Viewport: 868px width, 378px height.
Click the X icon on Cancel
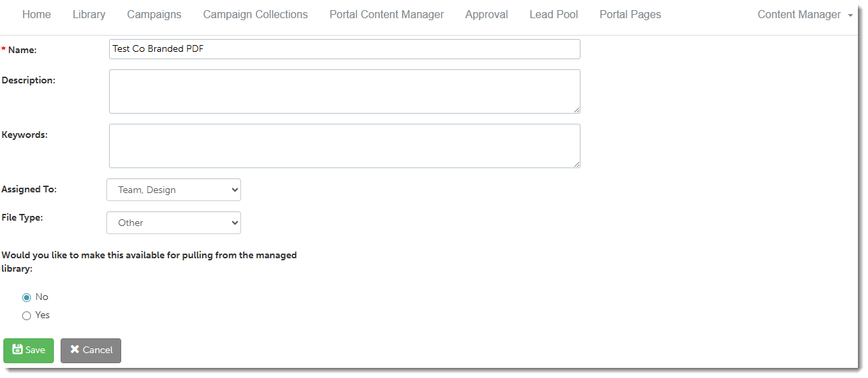75,350
